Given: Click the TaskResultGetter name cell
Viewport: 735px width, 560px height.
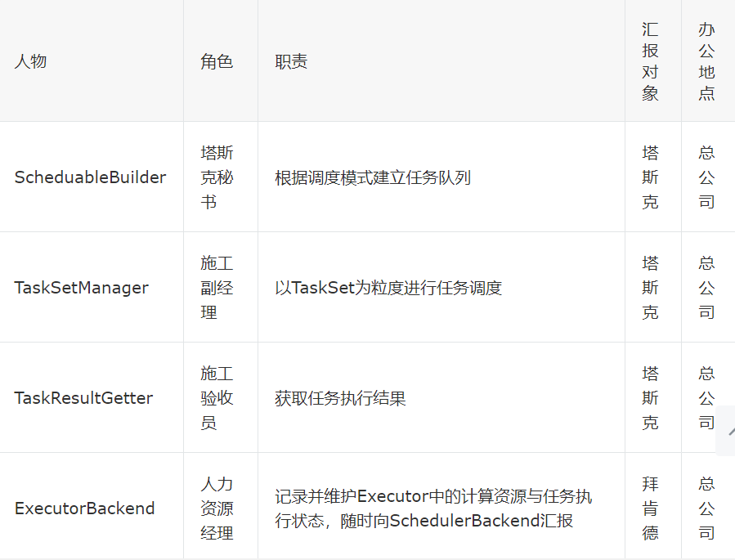Looking at the screenshot, I should pos(83,398).
